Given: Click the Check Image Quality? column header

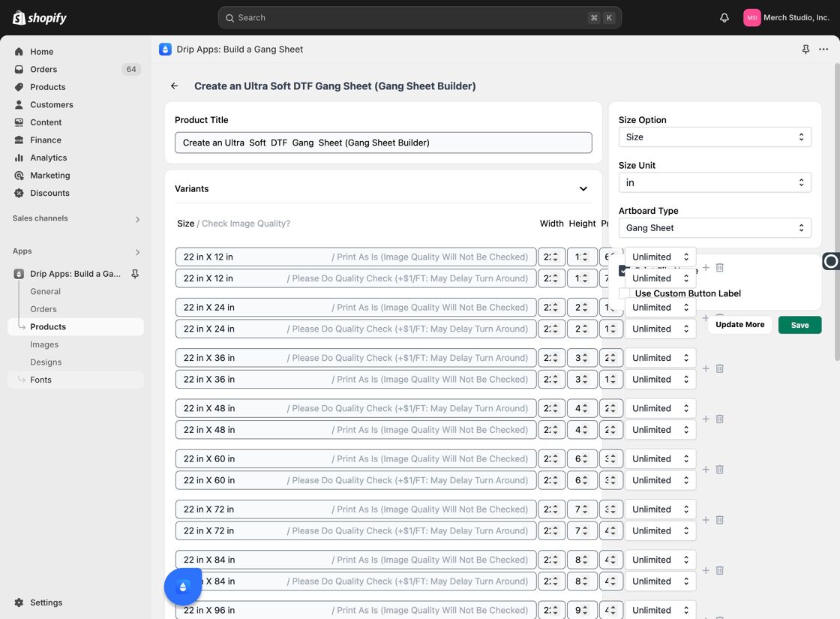Looking at the screenshot, I should point(246,224).
